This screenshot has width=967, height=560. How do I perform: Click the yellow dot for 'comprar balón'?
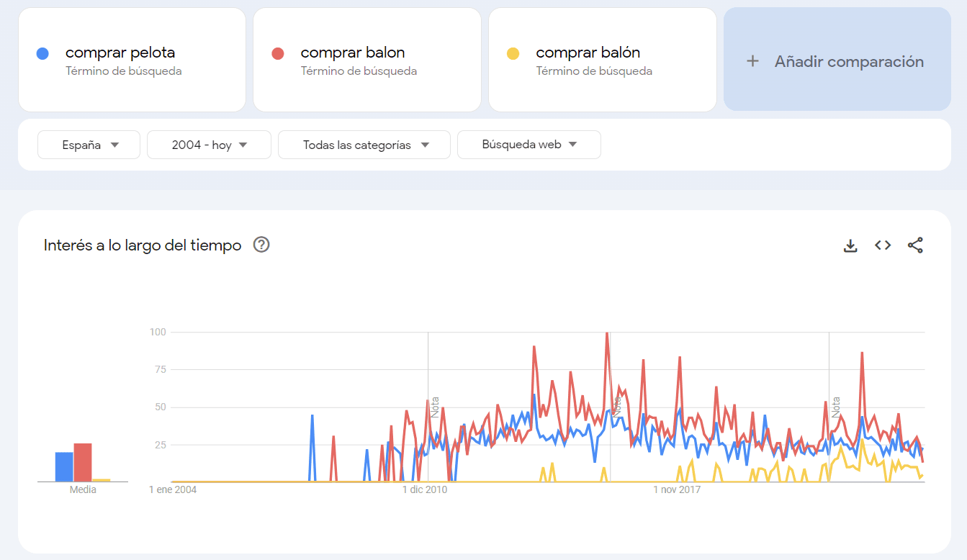[514, 53]
